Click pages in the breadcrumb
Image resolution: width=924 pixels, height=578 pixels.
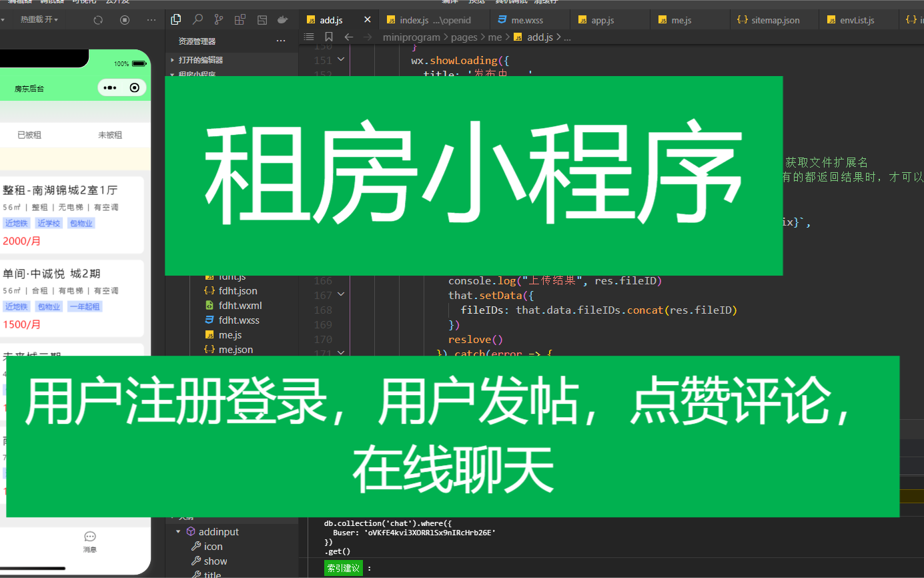coord(465,37)
